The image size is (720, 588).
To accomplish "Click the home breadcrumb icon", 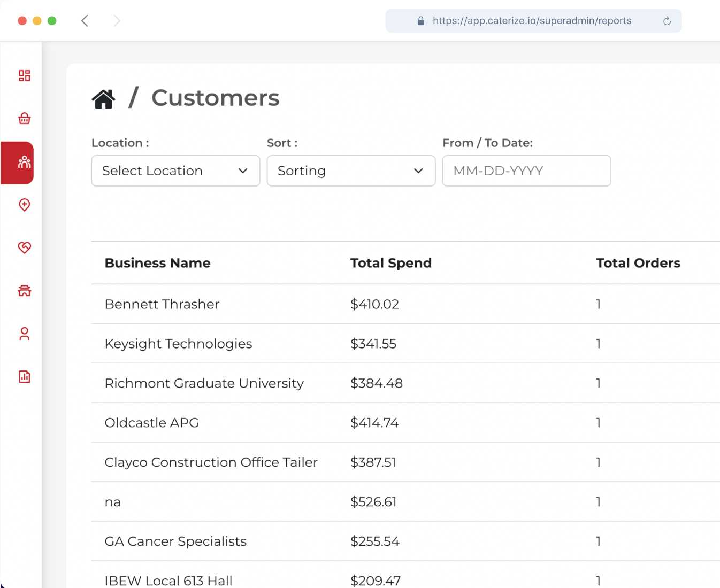I will click(103, 99).
